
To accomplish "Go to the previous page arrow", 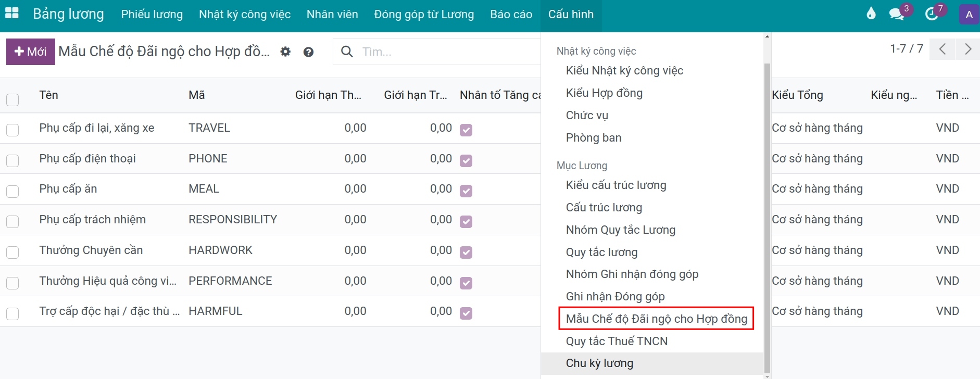I will pyautogui.click(x=943, y=49).
